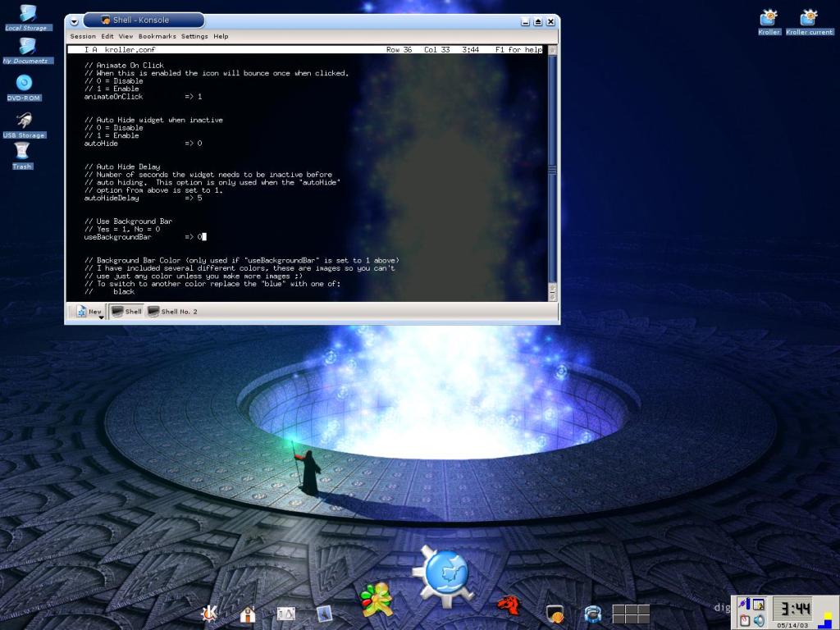Expand the New session dropdown arrow

(x=101, y=317)
